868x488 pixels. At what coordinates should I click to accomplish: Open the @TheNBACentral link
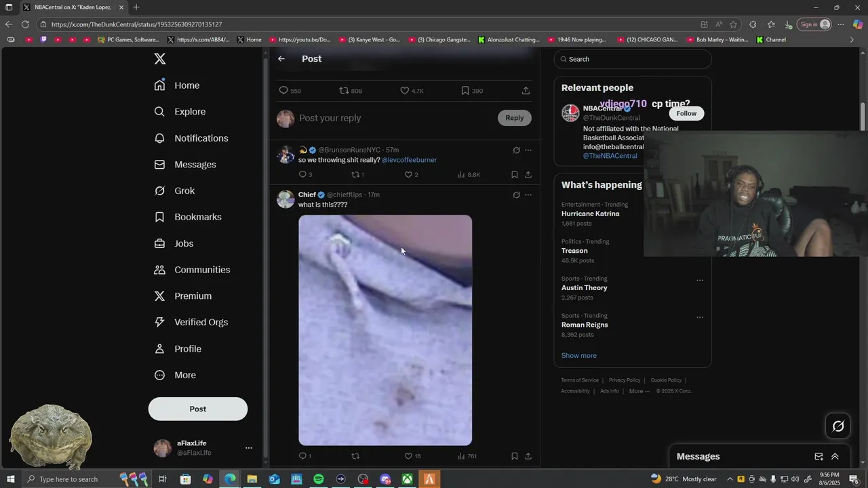[x=610, y=156]
